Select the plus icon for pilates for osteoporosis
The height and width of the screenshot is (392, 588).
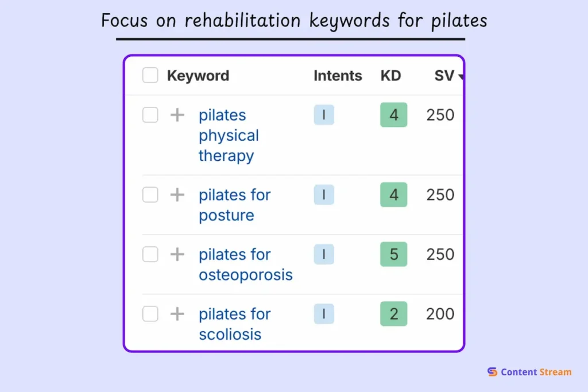click(x=178, y=254)
